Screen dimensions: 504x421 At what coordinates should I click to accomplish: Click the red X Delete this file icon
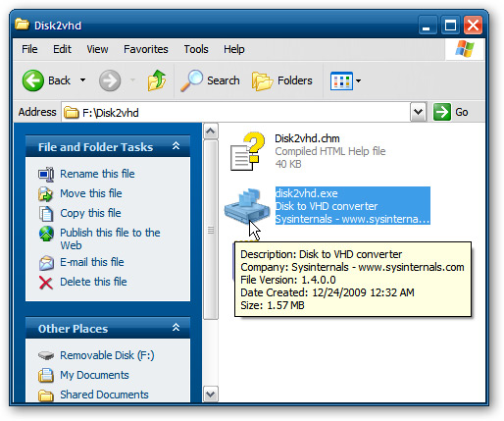tap(46, 283)
